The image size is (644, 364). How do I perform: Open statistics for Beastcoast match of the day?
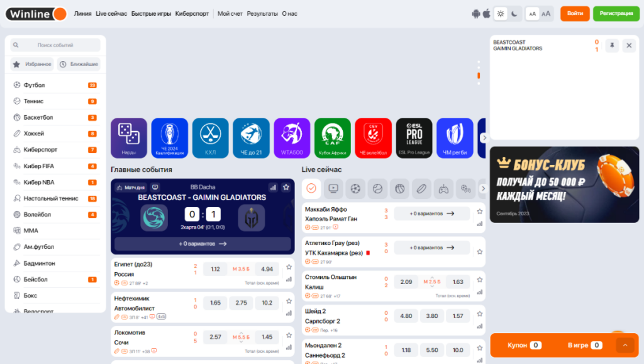point(273,187)
